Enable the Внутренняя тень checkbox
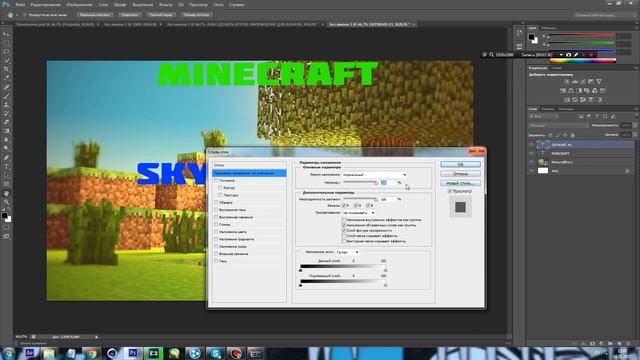Viewport: 640px width, 360px height. pos(216,210)
